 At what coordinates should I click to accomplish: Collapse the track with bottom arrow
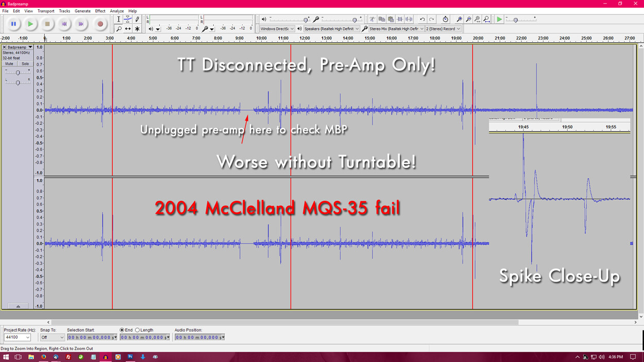18,306
